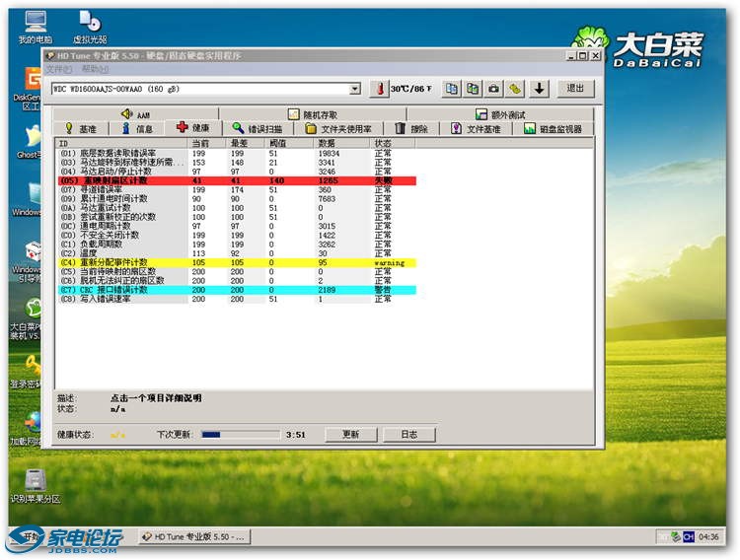The height and width of the screenshot is (560, 740).
Task: Open the DiskGenius desktop icon
Action: (x=28, y=89)
